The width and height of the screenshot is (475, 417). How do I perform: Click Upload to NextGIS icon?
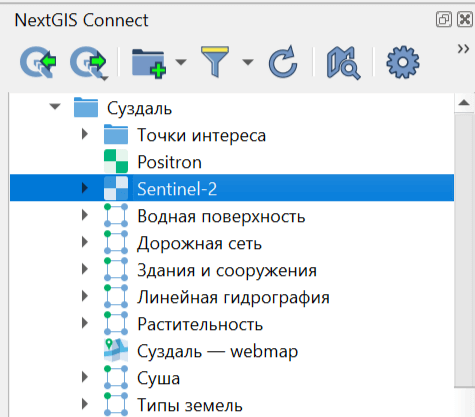tap(88, 62)
